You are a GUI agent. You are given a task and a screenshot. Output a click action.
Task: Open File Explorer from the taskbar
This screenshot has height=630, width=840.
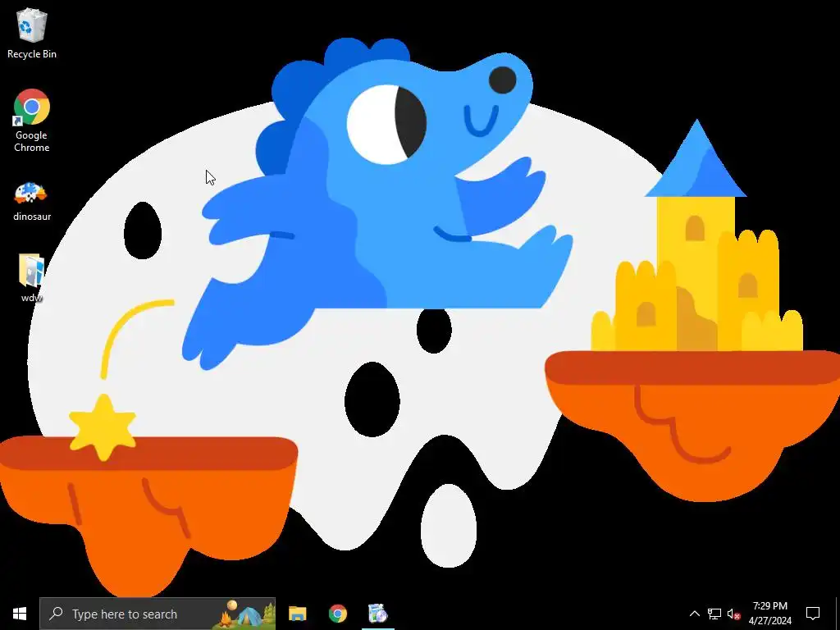click(x=297, y=614)
